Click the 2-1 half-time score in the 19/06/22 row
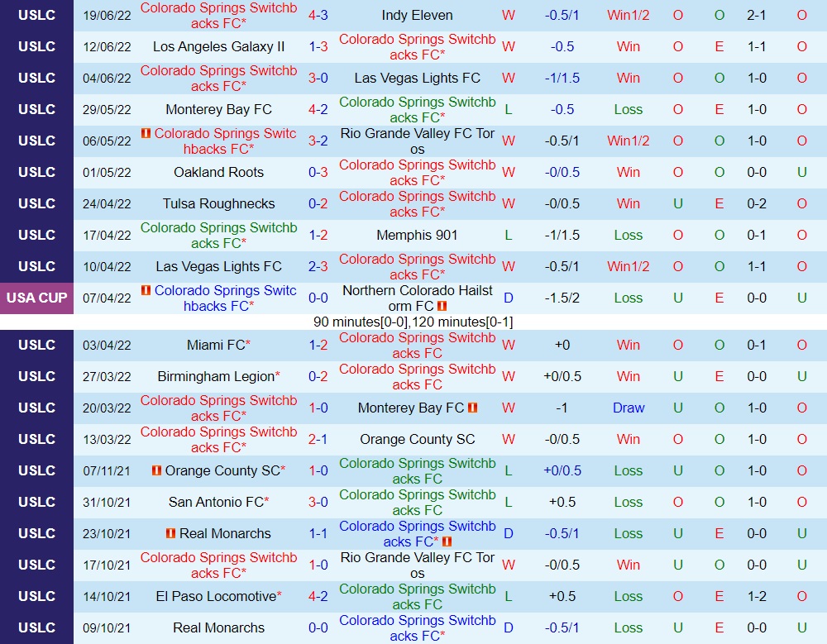The width and height of the screenshot is (827, 644). tap(757, 16)
